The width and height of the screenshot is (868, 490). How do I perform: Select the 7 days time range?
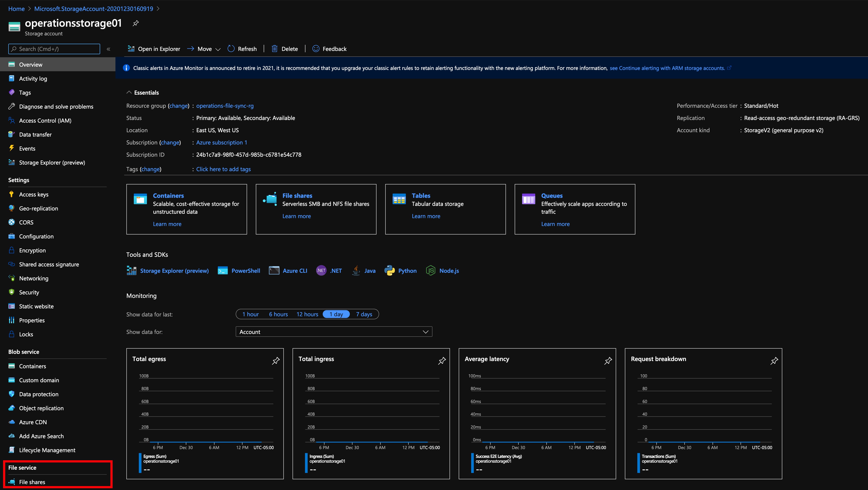tap(364, 314)
